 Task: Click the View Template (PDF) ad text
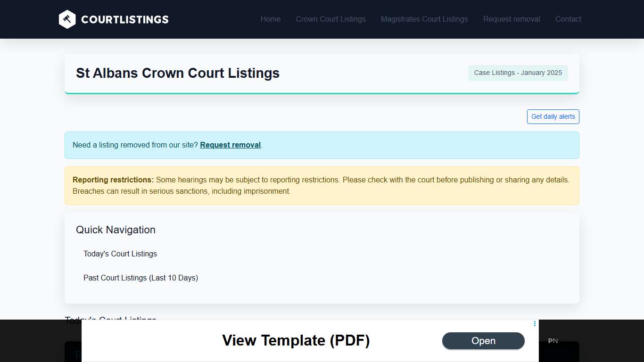click(x=296, y=340)
